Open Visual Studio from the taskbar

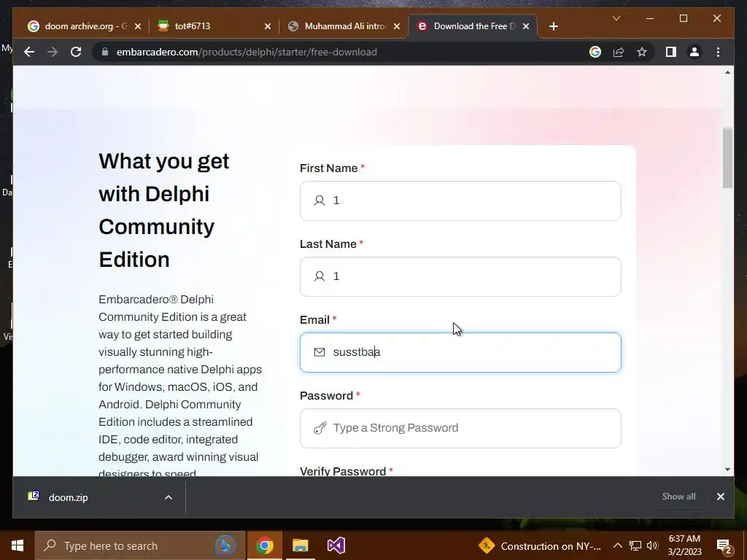tap(336, 545)
